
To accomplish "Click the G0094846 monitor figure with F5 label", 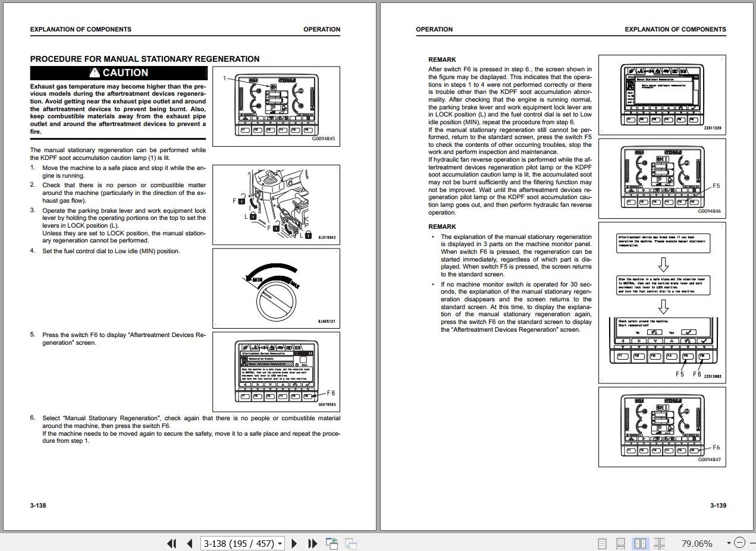I will point(662,178).
